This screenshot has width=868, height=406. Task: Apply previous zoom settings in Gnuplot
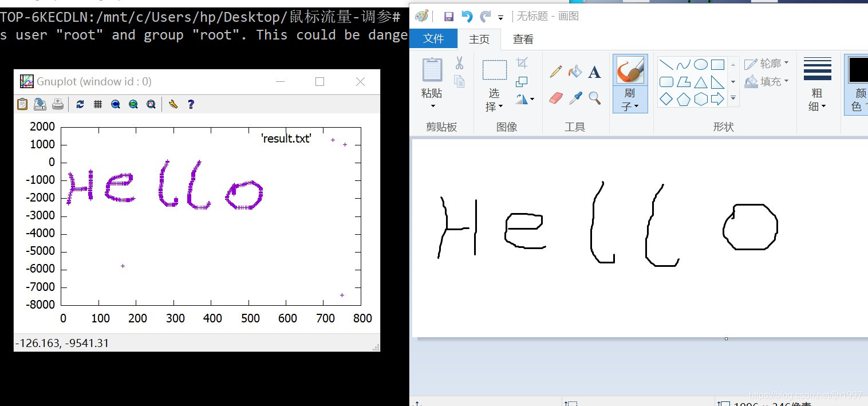[x=116, y=104]
